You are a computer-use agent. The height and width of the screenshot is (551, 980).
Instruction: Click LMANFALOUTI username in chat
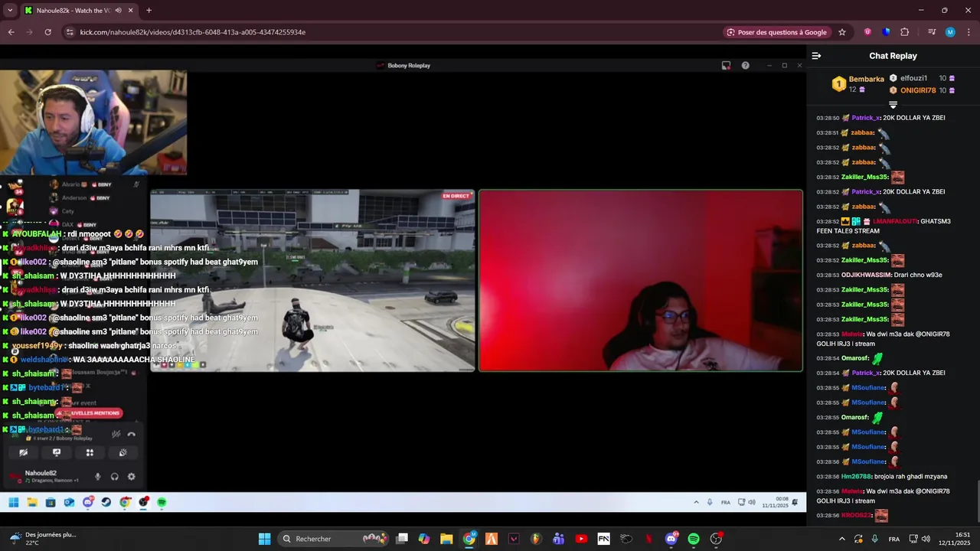click(x=896, y=221)
